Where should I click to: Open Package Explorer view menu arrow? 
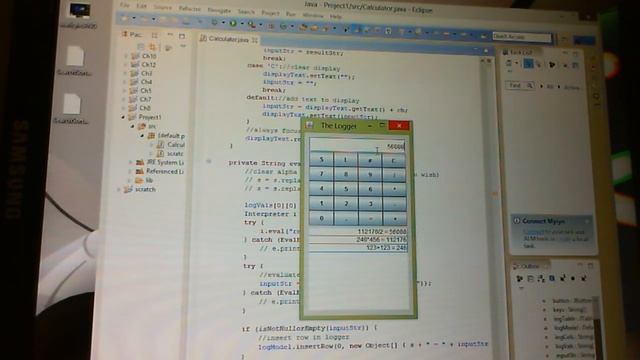click(x=183, y=46)
